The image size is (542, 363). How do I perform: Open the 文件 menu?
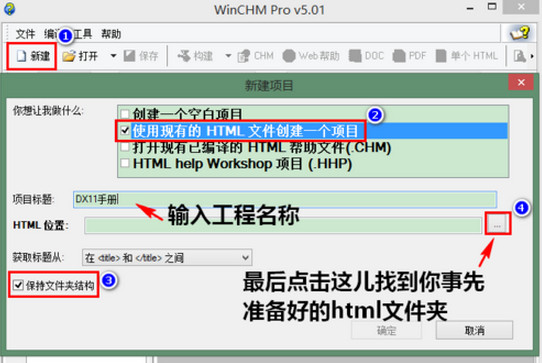(25, 34)
